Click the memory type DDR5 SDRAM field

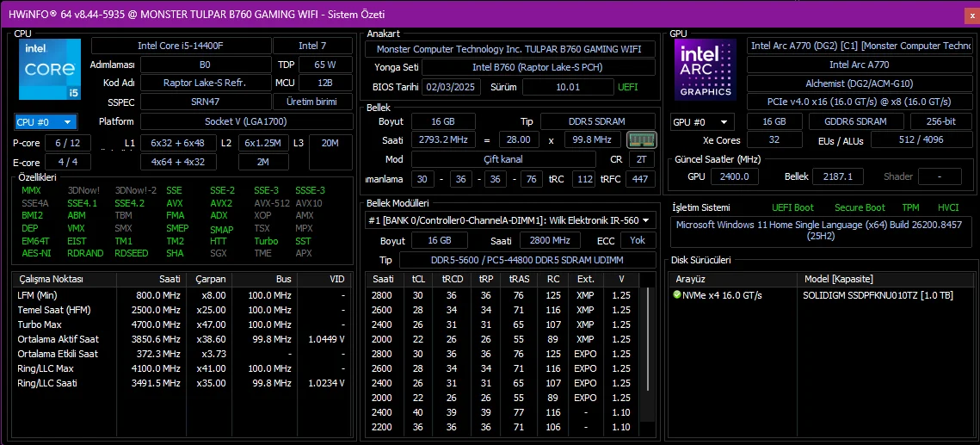tap(597, 121)
